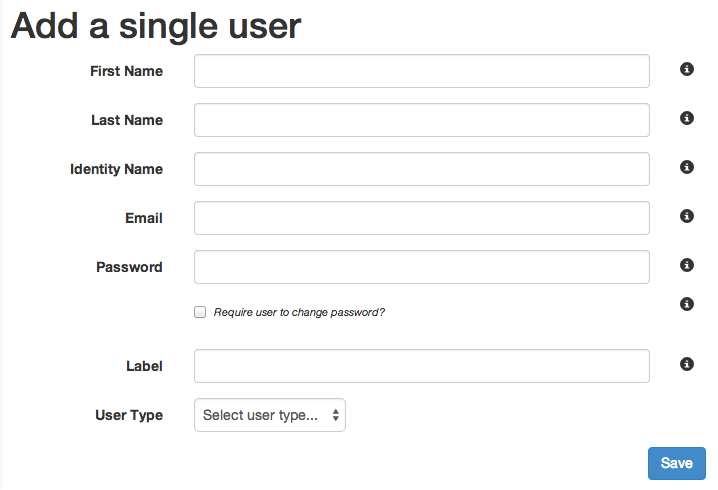Click the info icon beside Label
Screen dimensions: 718x490
pos(686,365)
